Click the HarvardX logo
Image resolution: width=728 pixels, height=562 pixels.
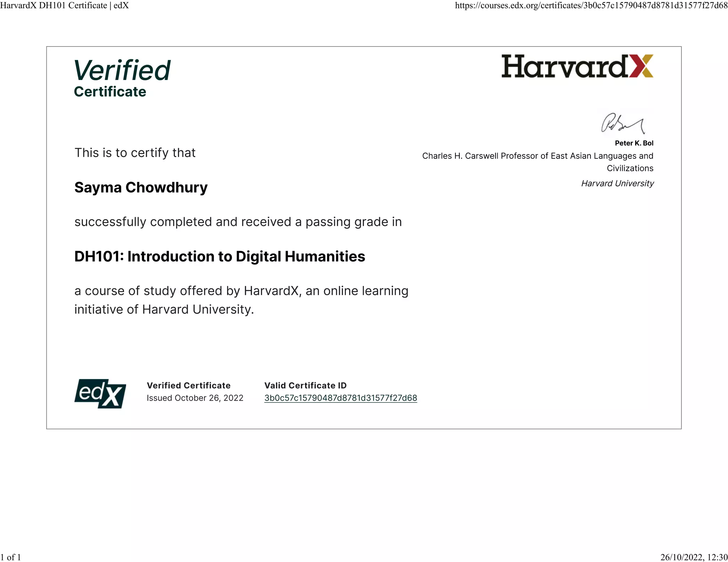tap(577, 66)
